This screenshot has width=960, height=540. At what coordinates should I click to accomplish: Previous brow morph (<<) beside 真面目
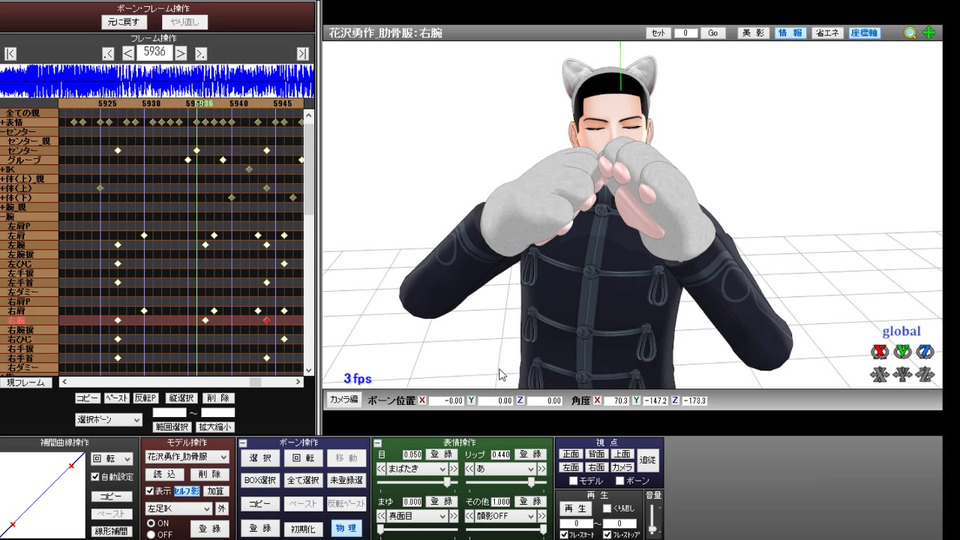[x=381, y=516]
